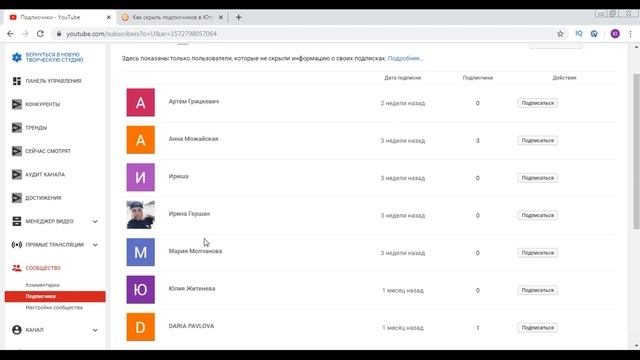Viewport: 640px width, 360px height.
Task: Open the Сообщество sidebar label
Action: tap(43, 268)
